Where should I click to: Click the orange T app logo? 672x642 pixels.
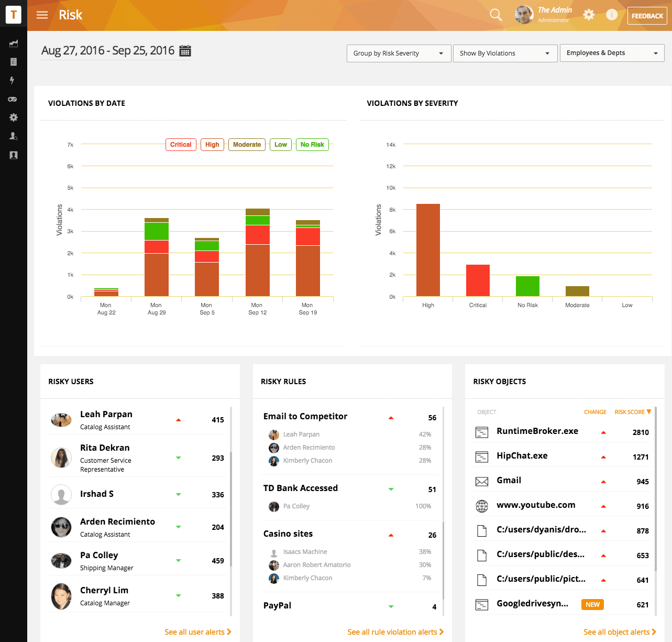click(x=14, y=15)
